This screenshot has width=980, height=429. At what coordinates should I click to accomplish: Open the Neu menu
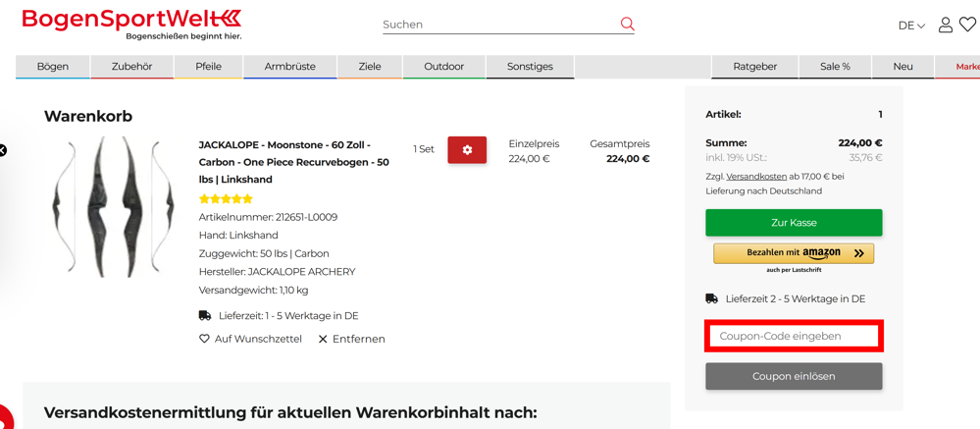coord(903,67)
